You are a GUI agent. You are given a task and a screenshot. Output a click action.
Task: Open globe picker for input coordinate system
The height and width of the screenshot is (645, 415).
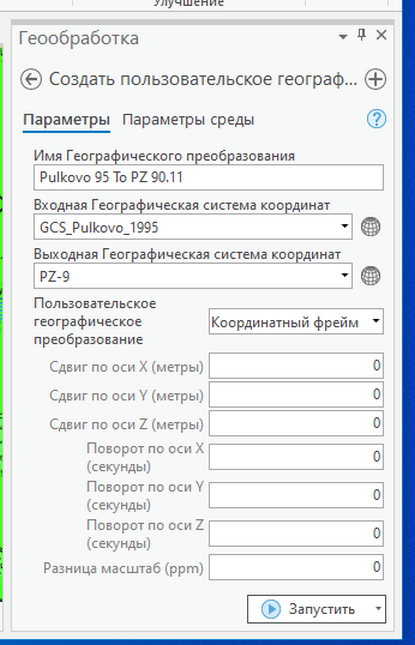click(x=371, y=227)
